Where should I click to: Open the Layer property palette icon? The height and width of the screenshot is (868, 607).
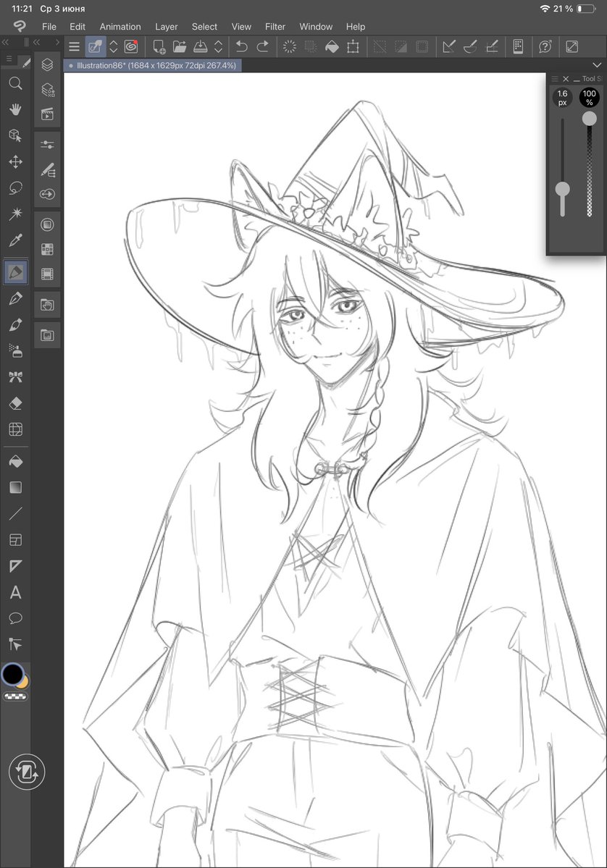coord(47,90)
